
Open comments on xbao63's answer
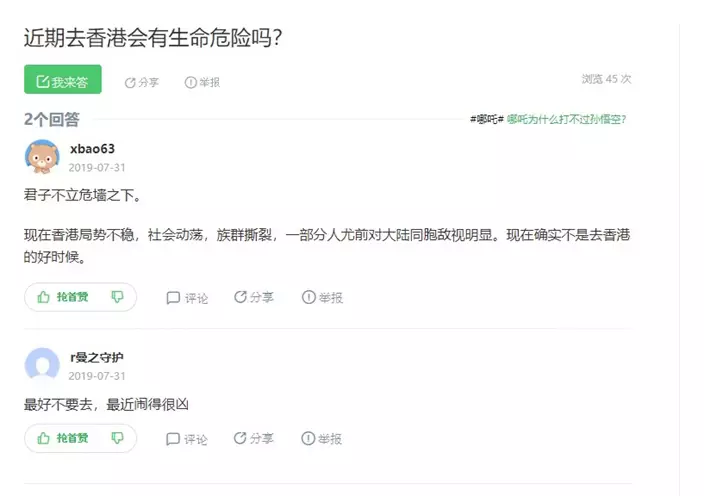[x=187, y=297]
